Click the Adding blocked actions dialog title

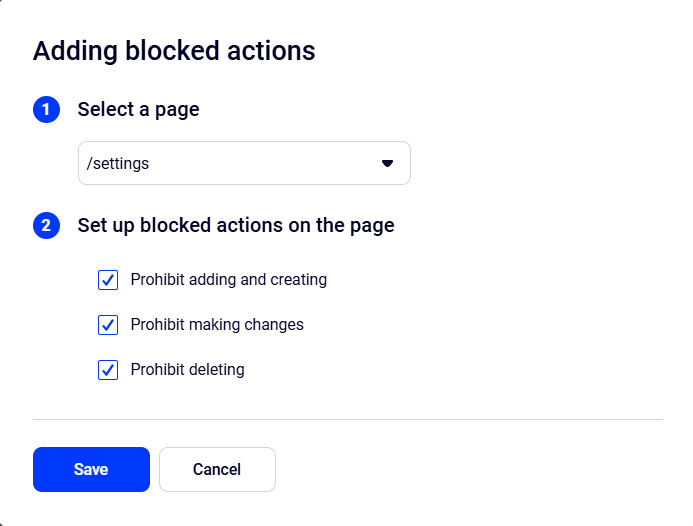click(174, 51)
